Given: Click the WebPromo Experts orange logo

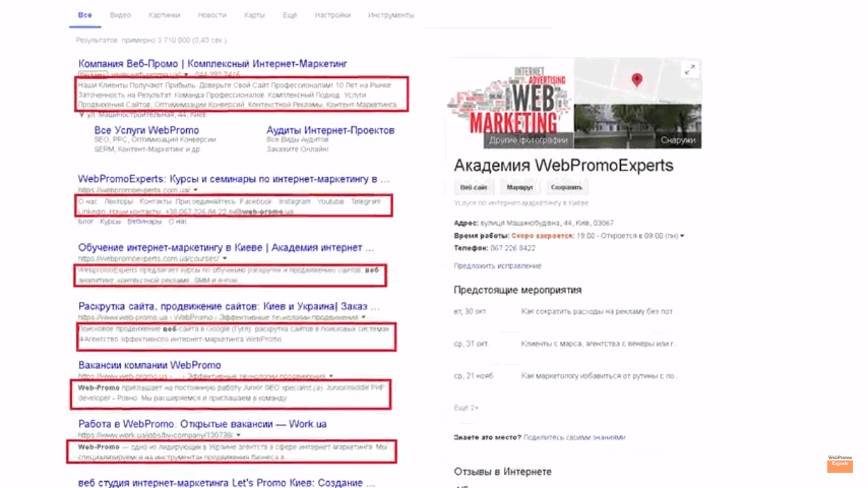Looking at the screenshot, I should 839,464.
